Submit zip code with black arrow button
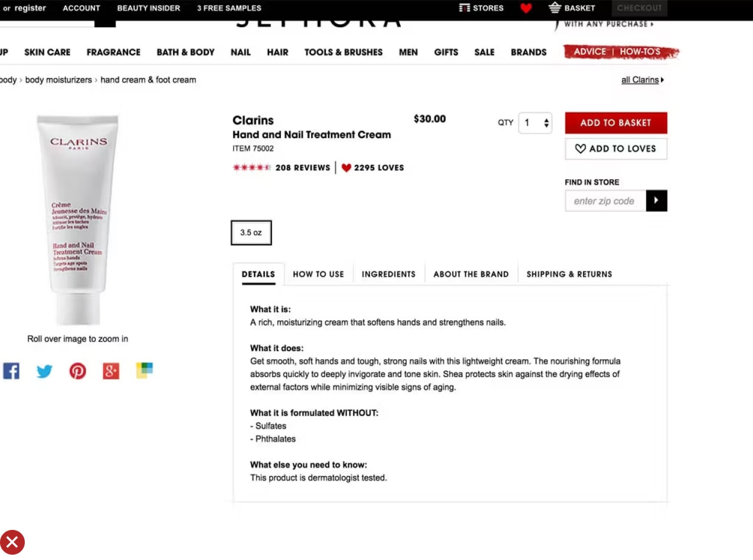 (x=657, y=201)
